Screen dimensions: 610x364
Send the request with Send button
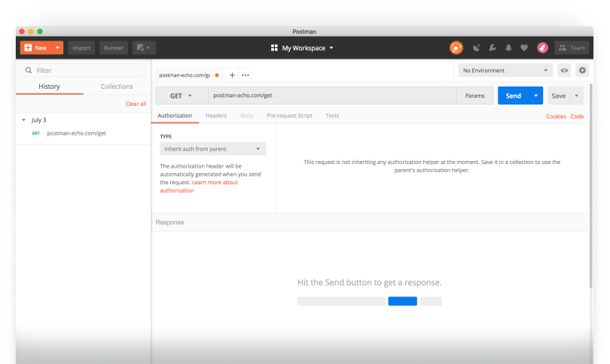click(514, 96)
